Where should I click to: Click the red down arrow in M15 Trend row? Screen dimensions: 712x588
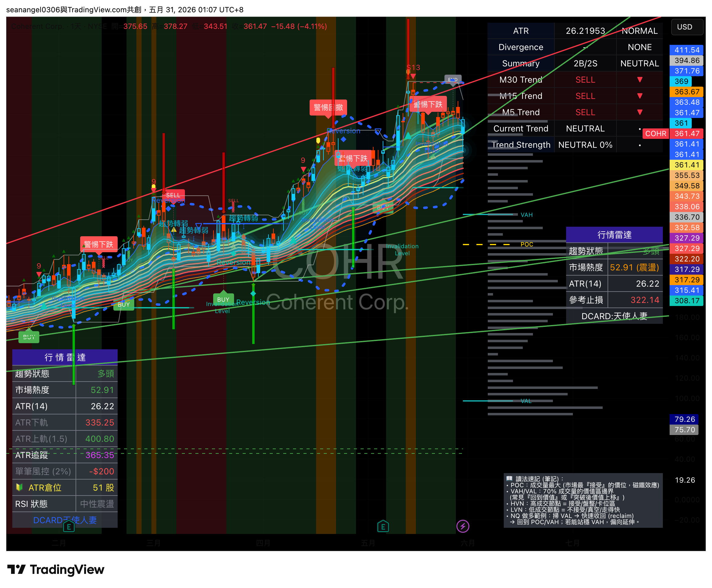(640, 96)
